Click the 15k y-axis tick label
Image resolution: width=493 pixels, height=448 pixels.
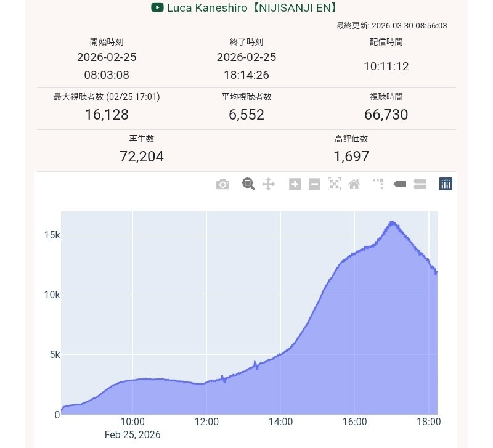(52, 235)
